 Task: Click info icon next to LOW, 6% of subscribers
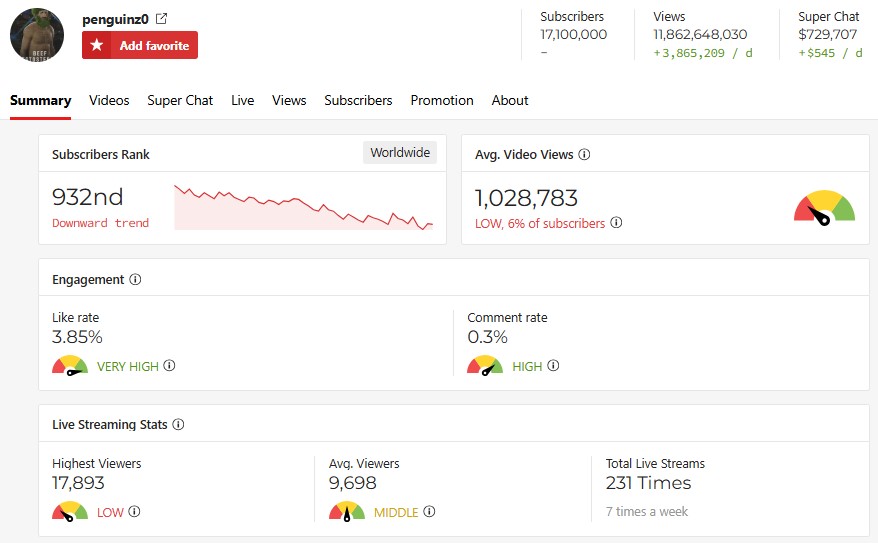point(616,223)
